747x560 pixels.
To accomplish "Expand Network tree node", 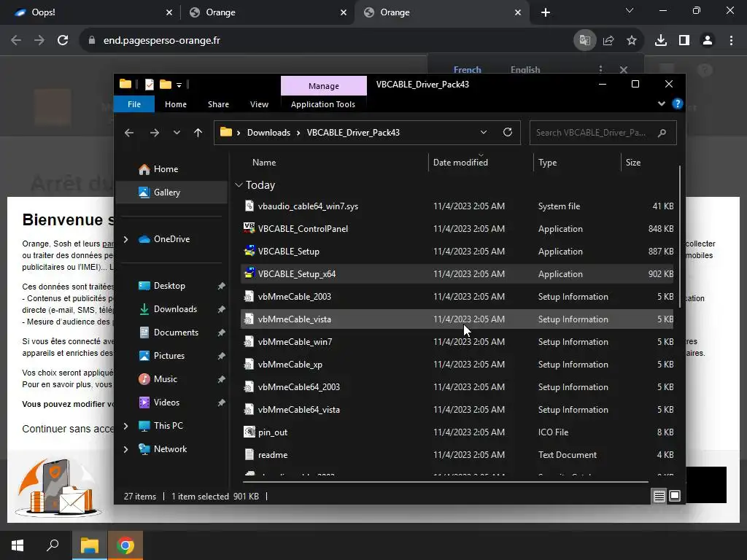I will click(x=125, y=449).
